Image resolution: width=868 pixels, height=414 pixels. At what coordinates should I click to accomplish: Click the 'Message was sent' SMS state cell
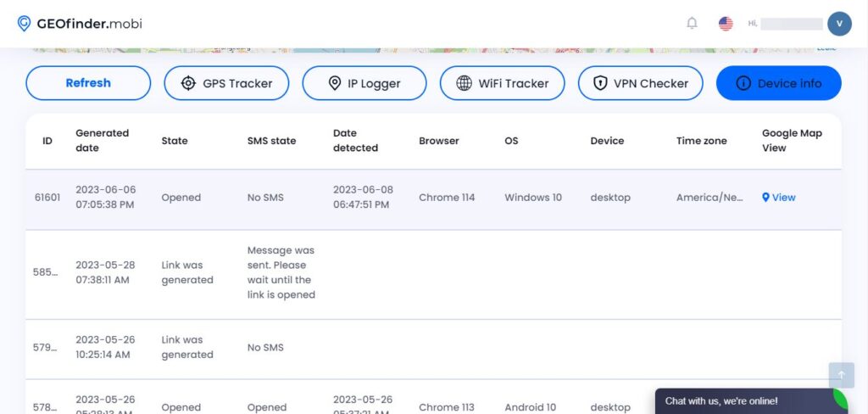tap(281, 272)
